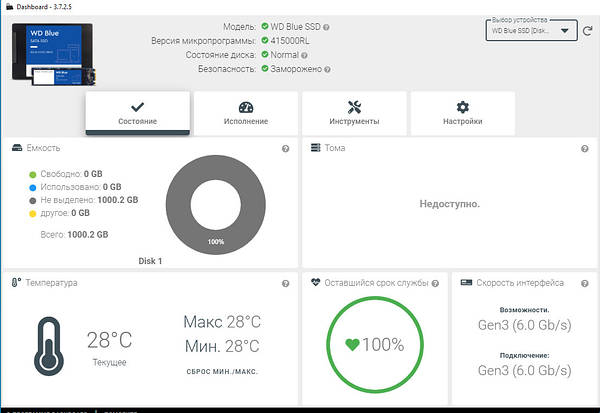Click current temperature 28°C Текущее value
The width and height of the screenshot is (600, 413).
[109, 340]
